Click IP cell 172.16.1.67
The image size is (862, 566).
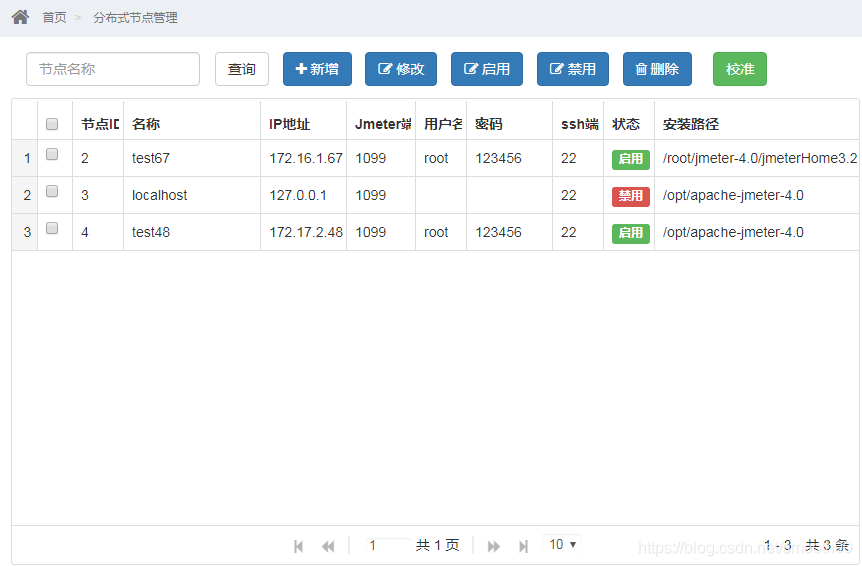point(303,158)
